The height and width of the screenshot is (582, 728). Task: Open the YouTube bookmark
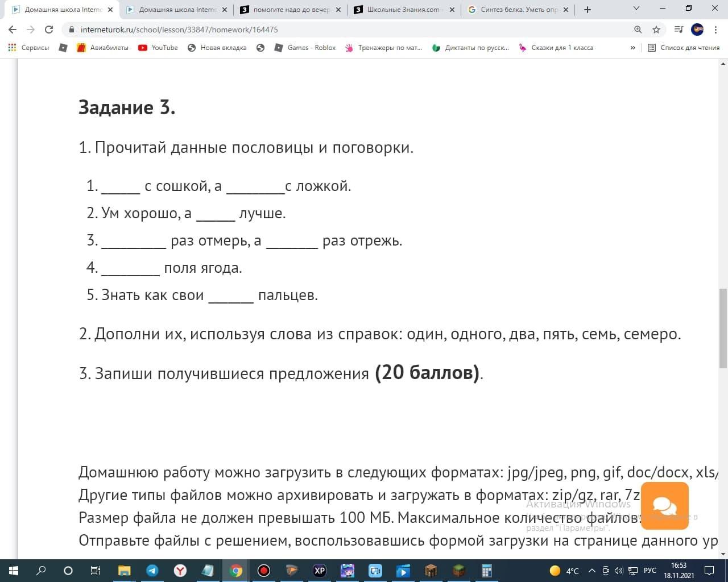158,48
